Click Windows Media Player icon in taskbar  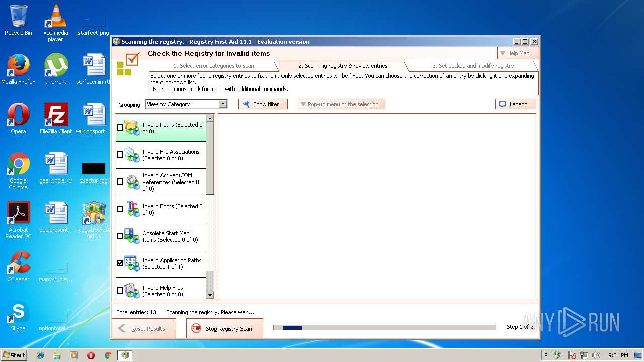(74, 355)
